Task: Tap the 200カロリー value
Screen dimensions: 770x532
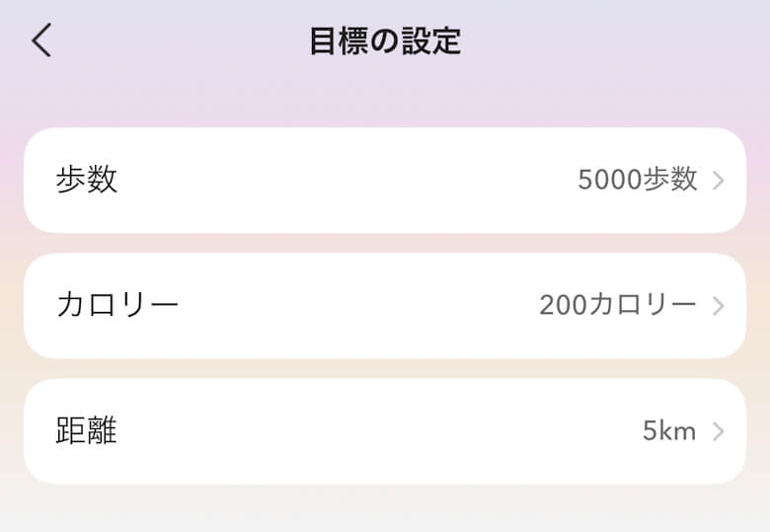Action: click(617, 305)
